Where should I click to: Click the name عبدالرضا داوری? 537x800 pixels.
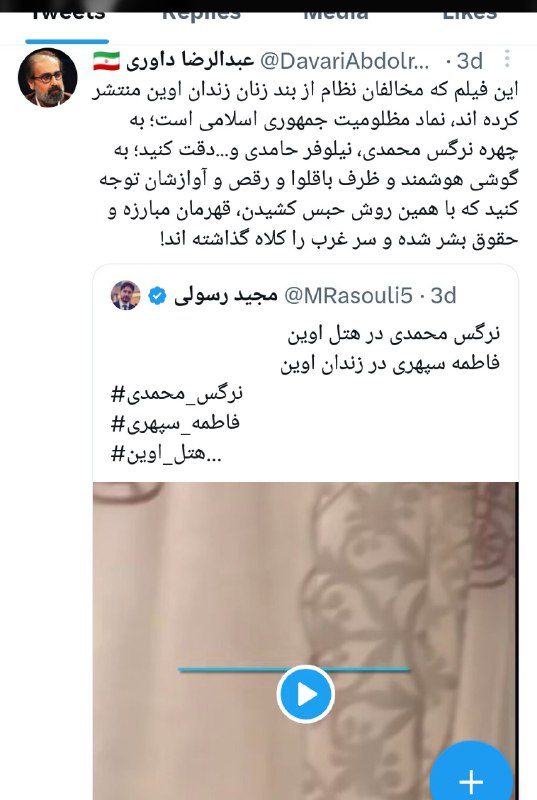point(190,61)
